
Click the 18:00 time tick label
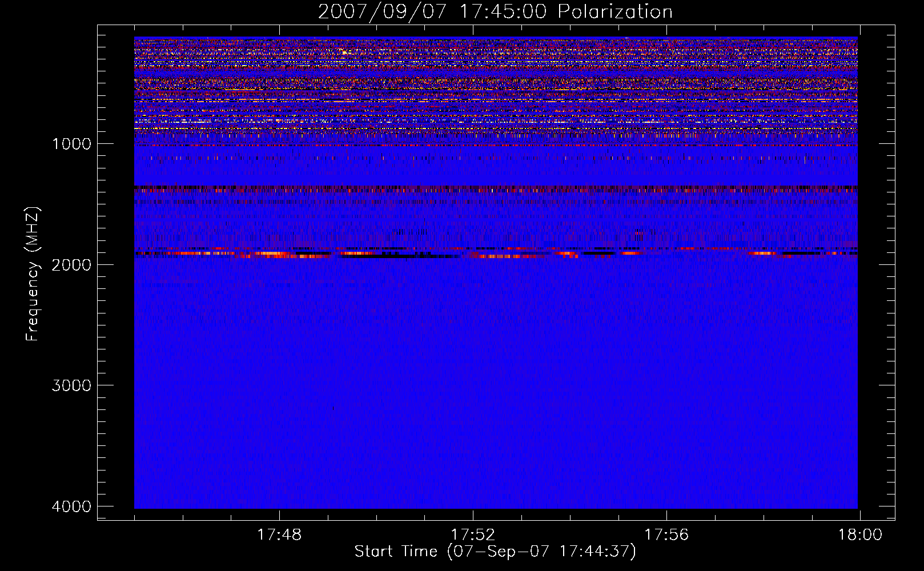(x=860, y=535)
